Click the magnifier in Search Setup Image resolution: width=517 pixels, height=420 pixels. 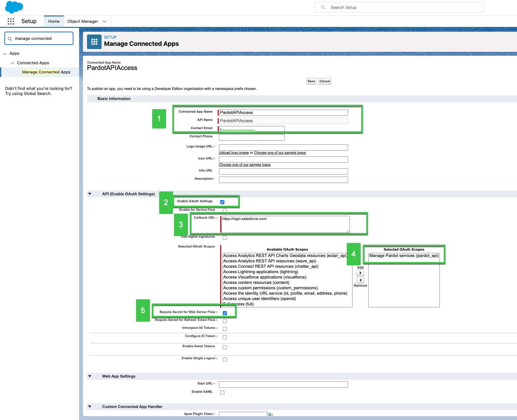click(x=322, y=7)
